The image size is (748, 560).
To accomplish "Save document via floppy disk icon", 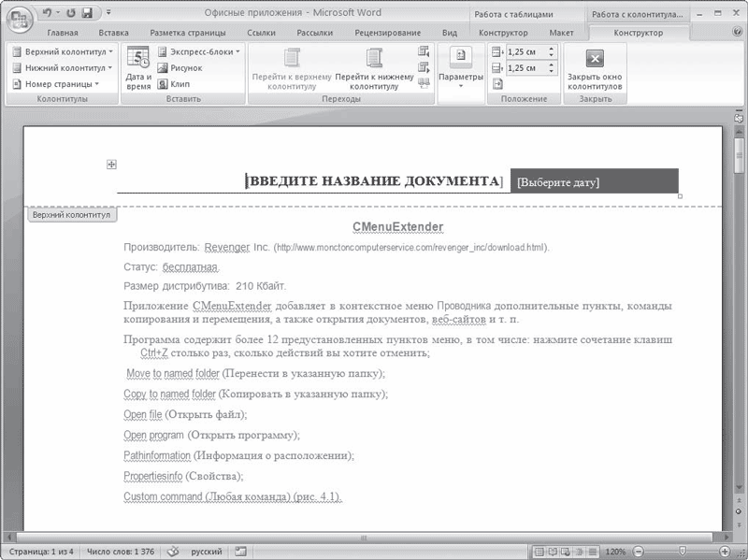I will click(x=87, y=13).
